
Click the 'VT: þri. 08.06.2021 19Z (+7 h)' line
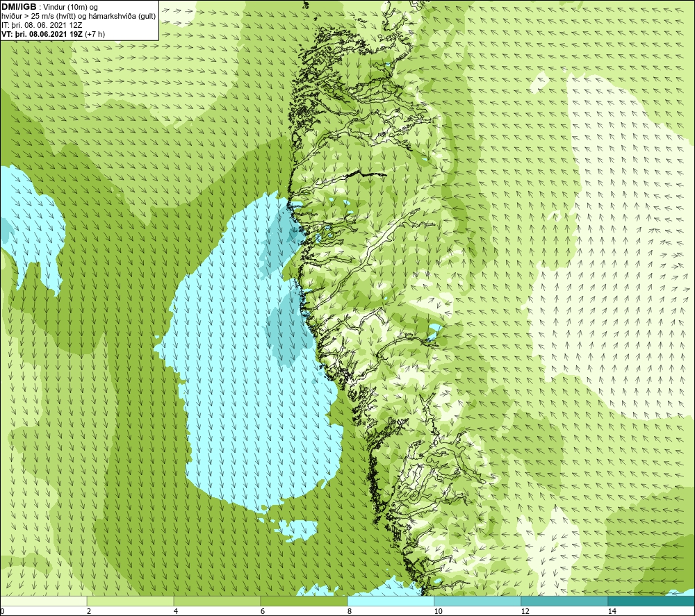point(54,33)
